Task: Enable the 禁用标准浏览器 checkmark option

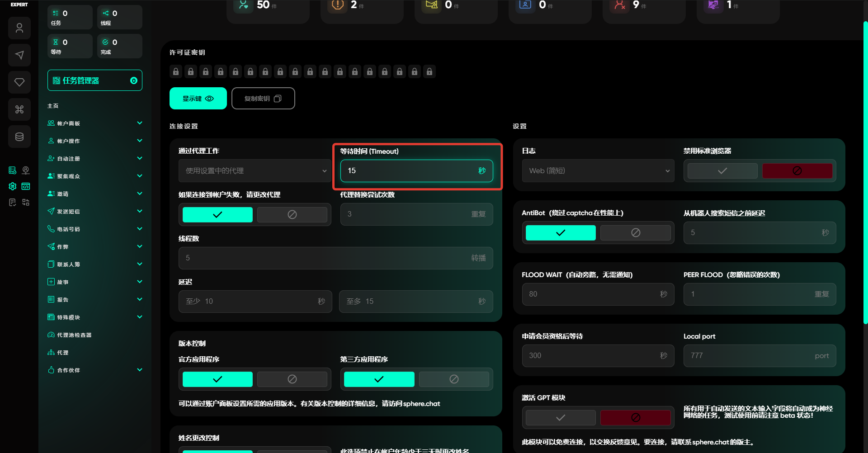Action: [722, 171]
